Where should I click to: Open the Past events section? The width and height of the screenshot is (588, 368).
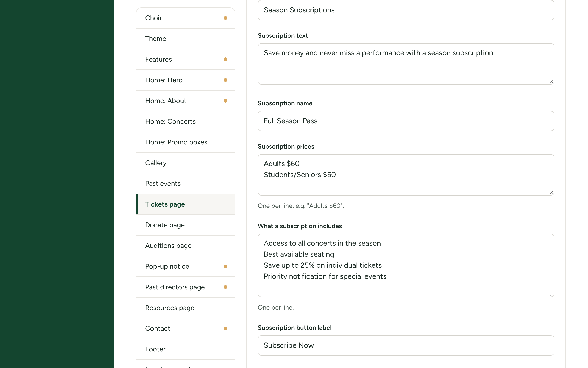click(185, 184)
